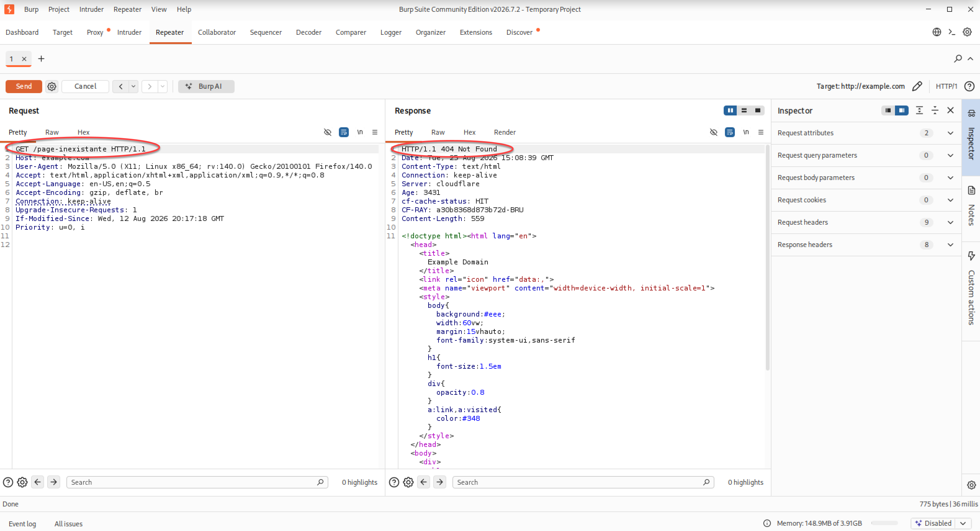
Task: Toggle hide non-printable chars in Request panel
Action: point(327,132)
